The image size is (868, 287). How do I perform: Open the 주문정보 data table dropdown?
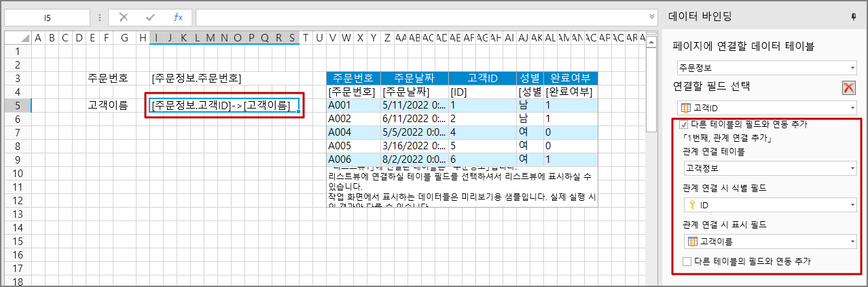point(766,68)
